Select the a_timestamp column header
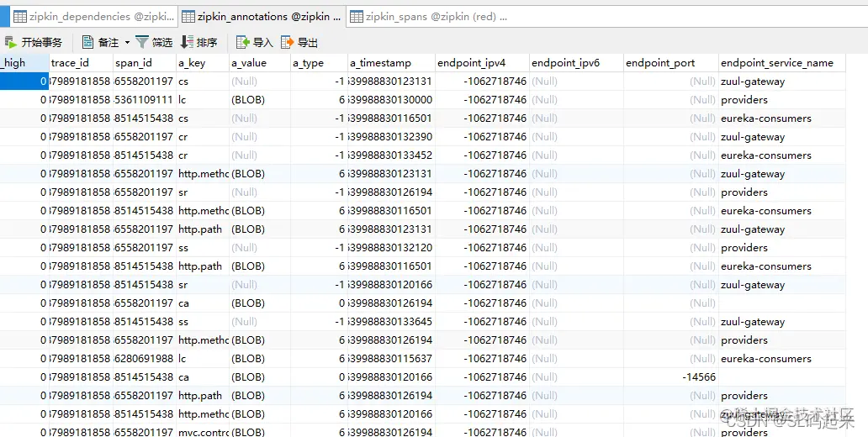The image size is (868, 437). 391,63
